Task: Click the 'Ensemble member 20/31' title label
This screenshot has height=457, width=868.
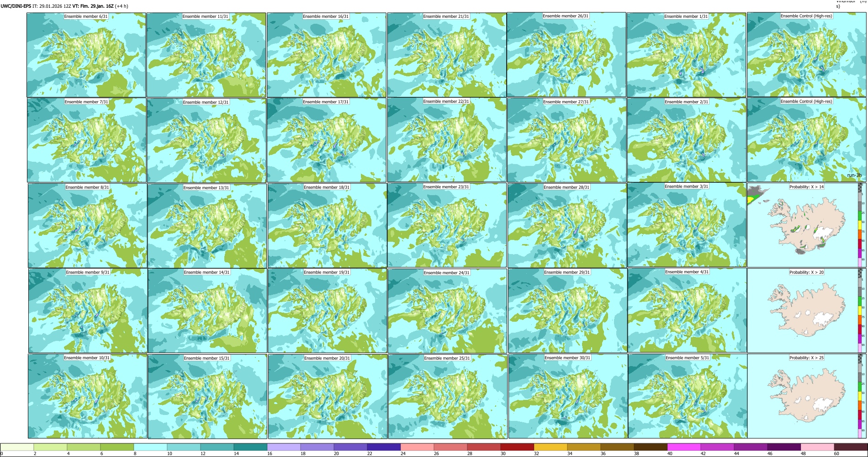Action: pos(327,358)
